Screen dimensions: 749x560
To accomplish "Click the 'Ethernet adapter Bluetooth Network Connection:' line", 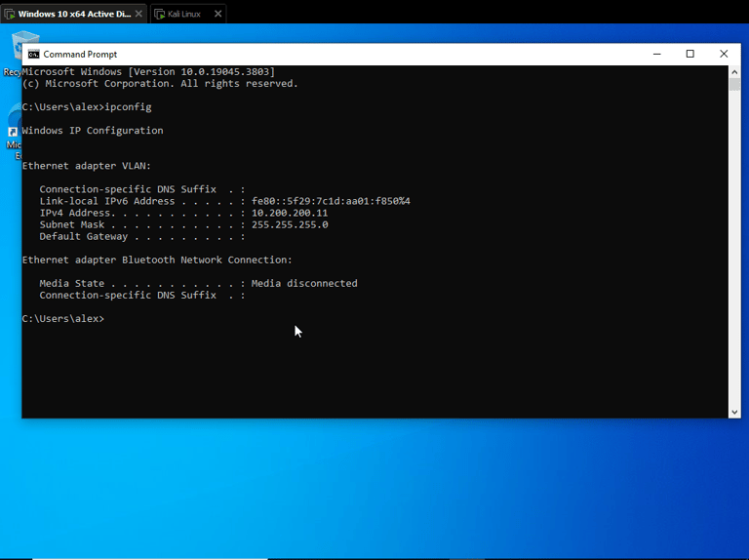I will click(157, 260).
